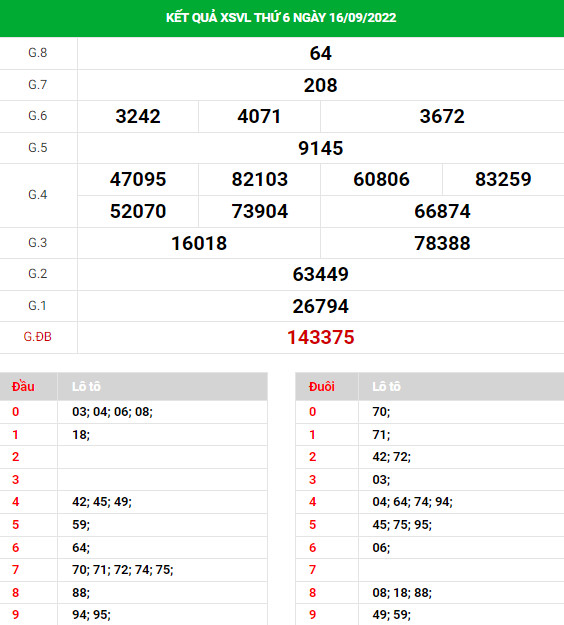This screenshot has width=564, height=625.
Task: Click the G.4 number 66874
Action: point(442,211)
